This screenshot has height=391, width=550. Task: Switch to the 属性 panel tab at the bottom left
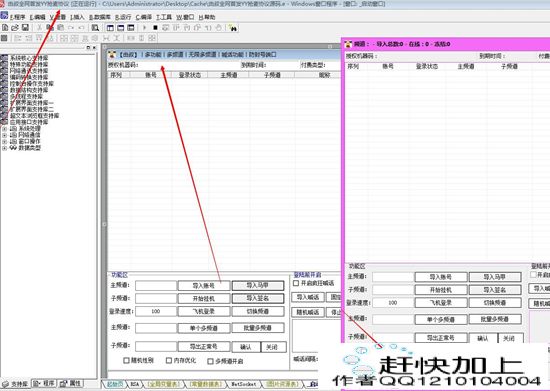click(71, 384)
